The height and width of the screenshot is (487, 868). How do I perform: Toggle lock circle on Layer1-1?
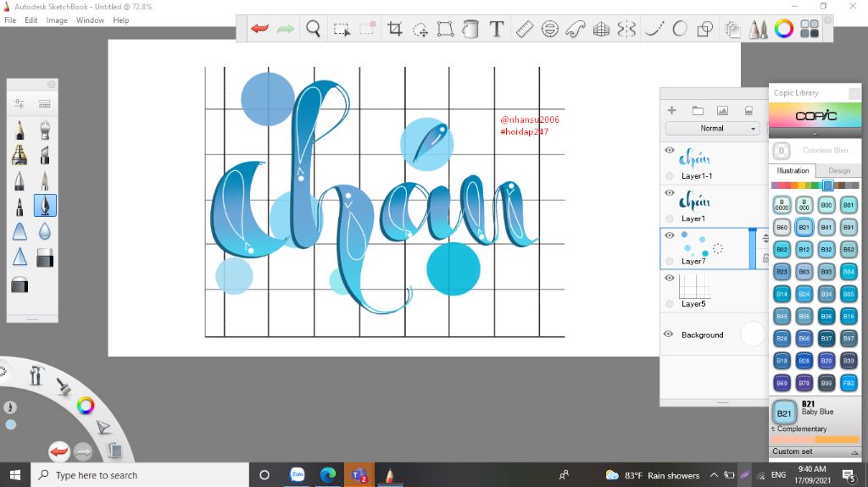coord(670,176)
